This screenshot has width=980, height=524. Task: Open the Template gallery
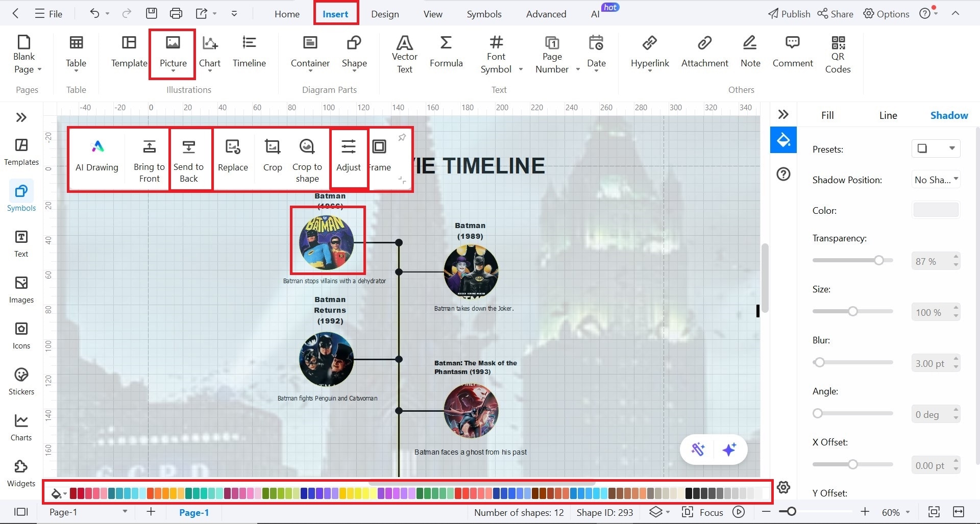click(x=129, y=52)
